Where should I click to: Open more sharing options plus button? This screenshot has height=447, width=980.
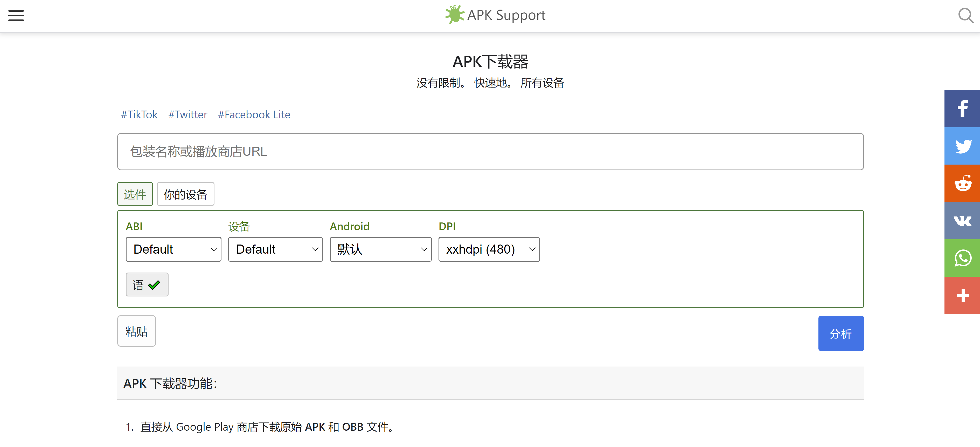(x=962, y=295)
